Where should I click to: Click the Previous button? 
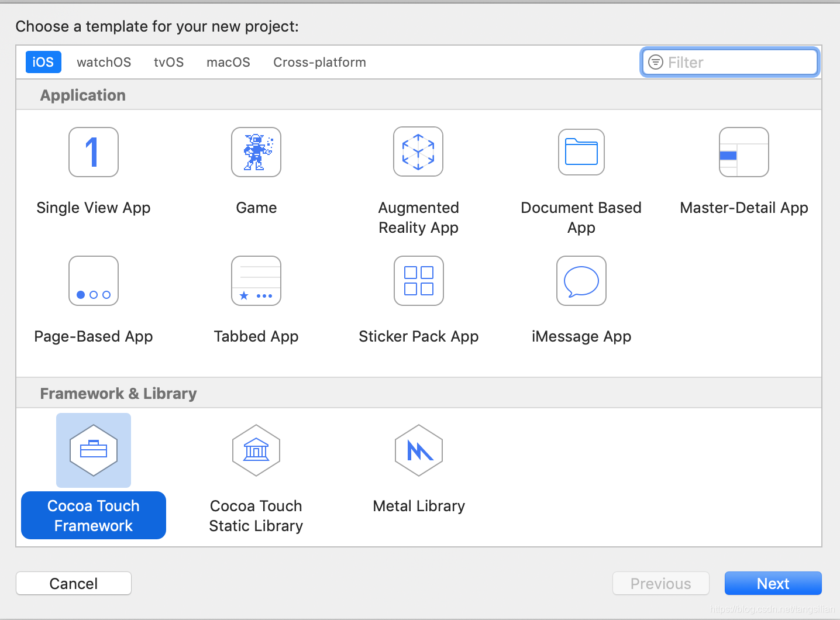(660, 583)
